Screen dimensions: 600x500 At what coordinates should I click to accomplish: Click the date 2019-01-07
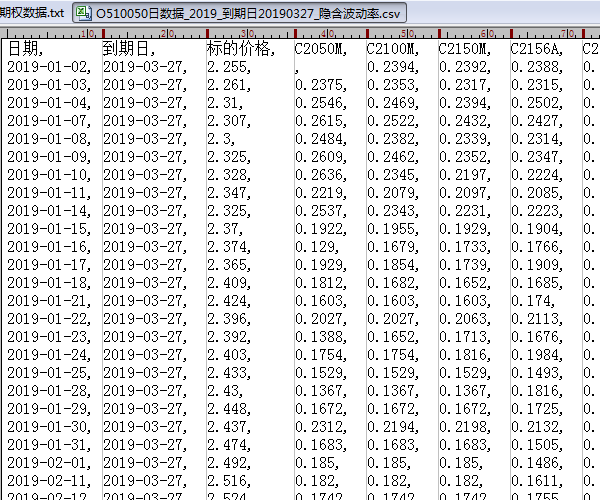49,121
